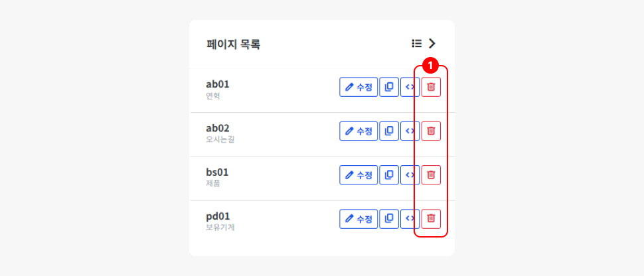Edit the ab02 page with 수정
Image resolution: width=644 pixels, height=276 pixels.
359,131
